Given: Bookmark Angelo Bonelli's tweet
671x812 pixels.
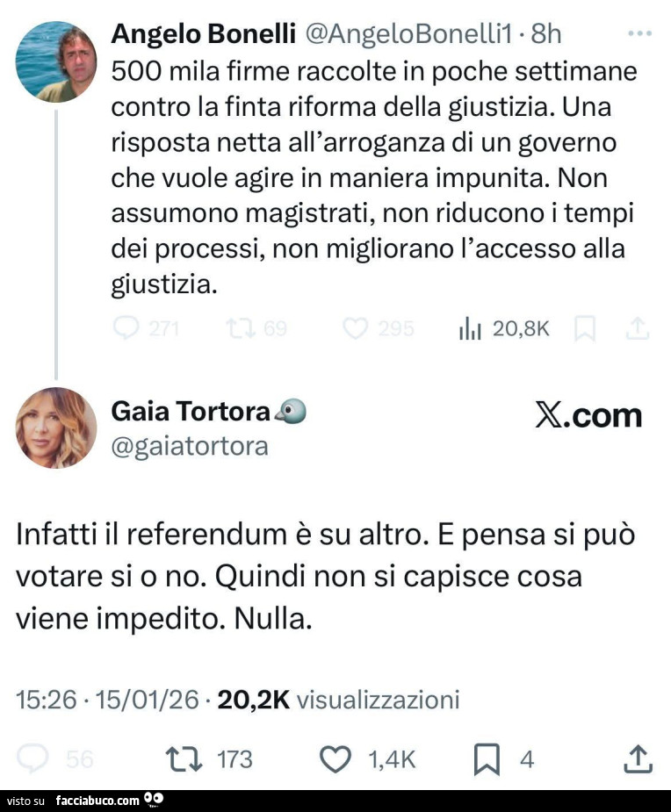Looking at the screenshot, I should tap(583, 328).
